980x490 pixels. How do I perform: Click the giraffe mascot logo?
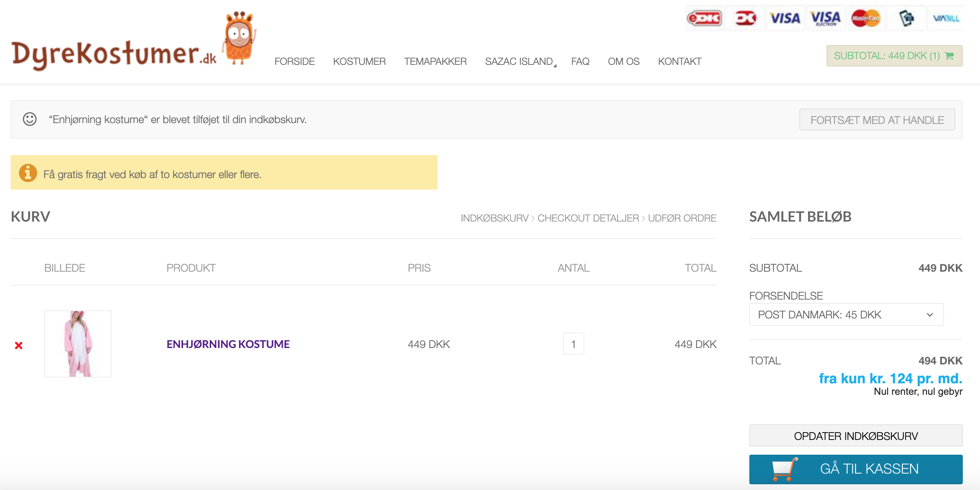(240, 38)
